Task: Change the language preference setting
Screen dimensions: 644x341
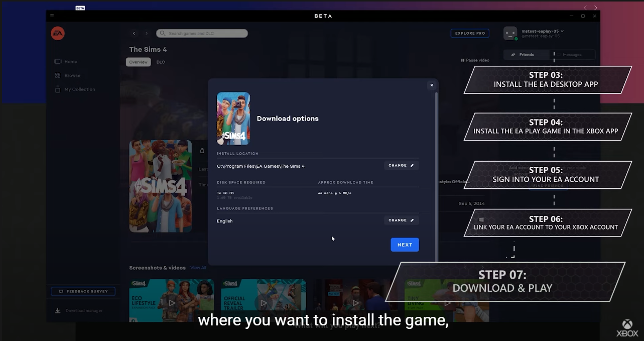Action: point(401,220)
